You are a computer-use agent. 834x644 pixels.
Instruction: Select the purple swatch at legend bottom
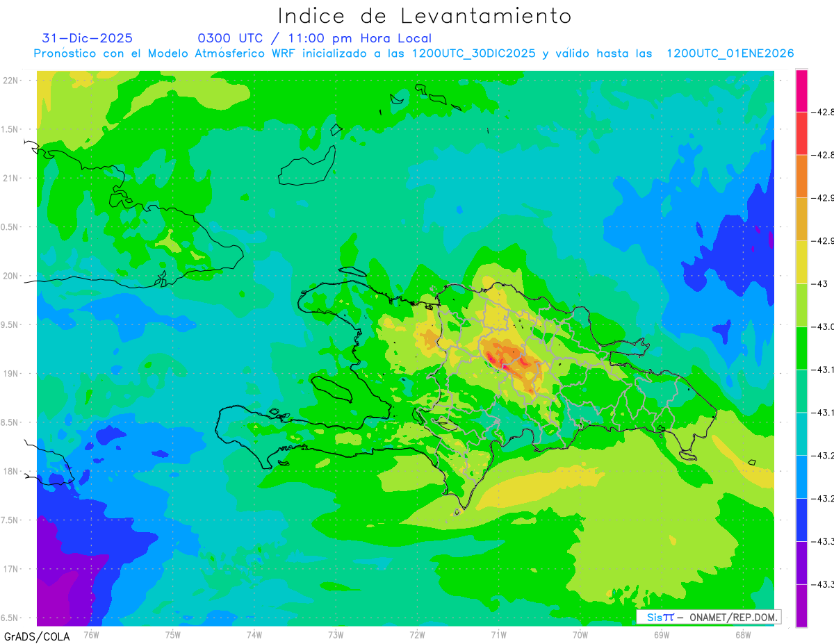[x=801, y=606]
